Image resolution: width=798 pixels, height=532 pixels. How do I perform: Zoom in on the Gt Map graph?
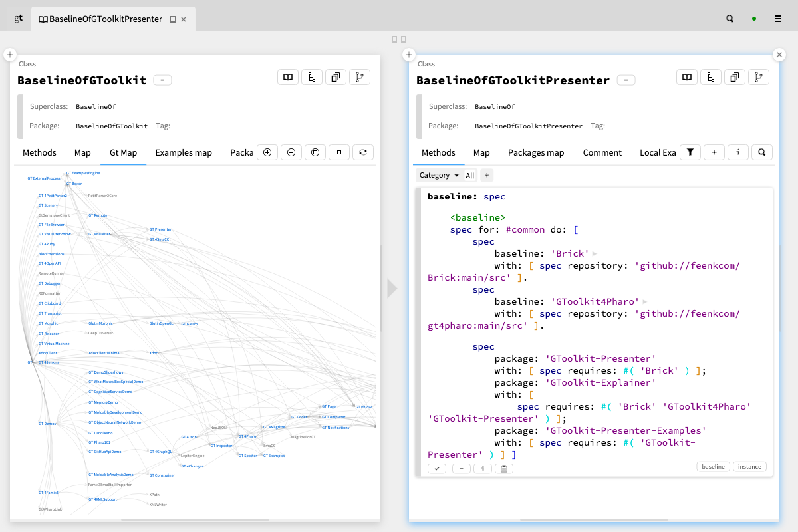click(267, 152)
